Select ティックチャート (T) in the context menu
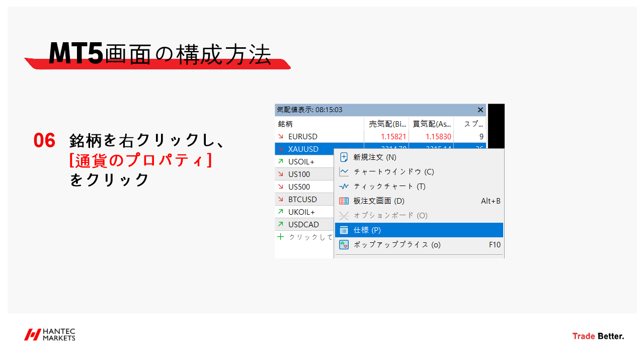 point(419,187)
